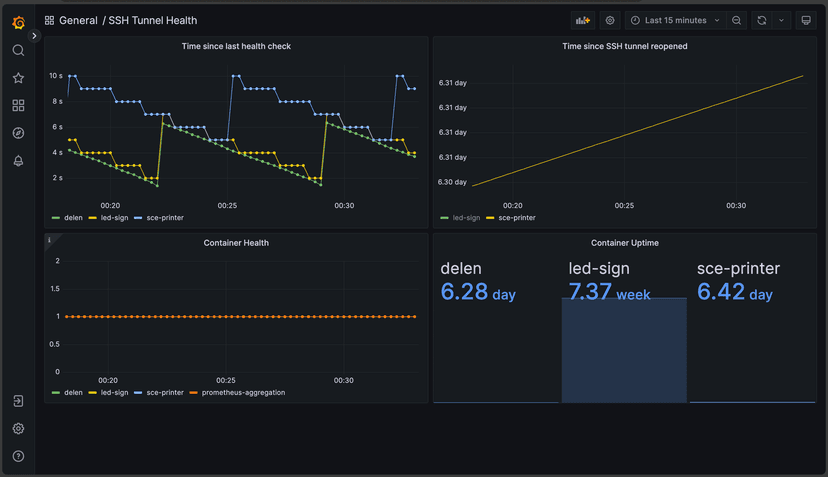Open the Starred dashboards icon
This screenshot has height=477, width=828.
click(18, 78)
